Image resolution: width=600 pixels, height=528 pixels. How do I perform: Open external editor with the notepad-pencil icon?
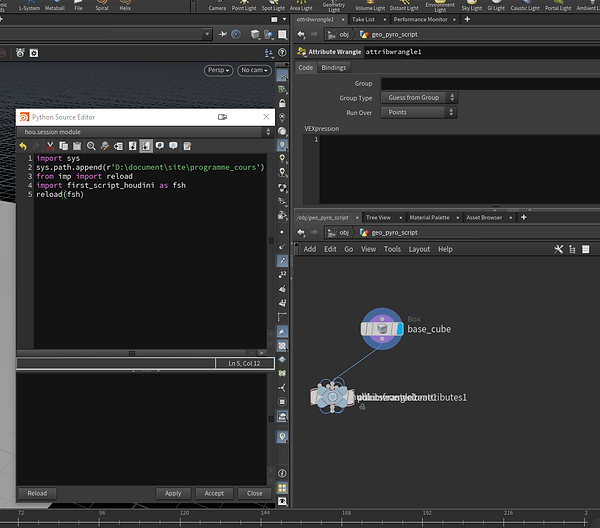click(187, 146)
